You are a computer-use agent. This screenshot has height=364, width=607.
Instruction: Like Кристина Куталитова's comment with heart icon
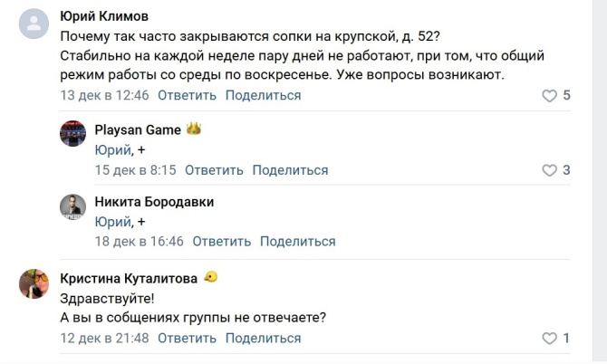click(549, 339)
